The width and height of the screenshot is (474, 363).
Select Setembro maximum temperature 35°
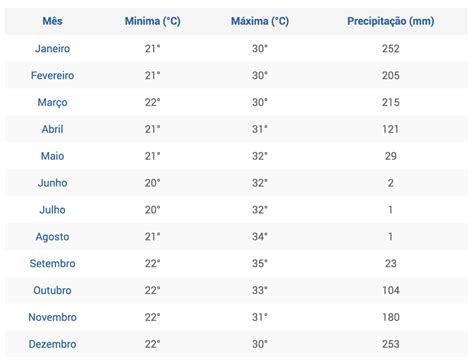(260, 263)
